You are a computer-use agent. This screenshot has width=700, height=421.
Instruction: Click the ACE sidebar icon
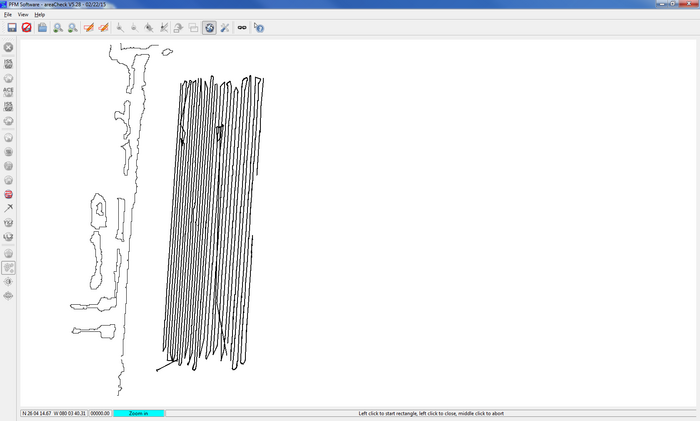coord(8,92)
